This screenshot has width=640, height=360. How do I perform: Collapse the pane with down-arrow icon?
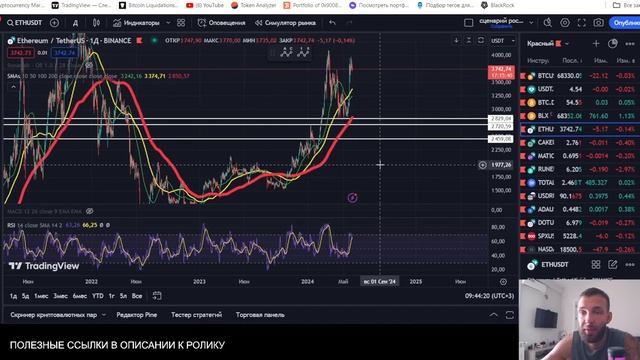click(x=456, y=40)
